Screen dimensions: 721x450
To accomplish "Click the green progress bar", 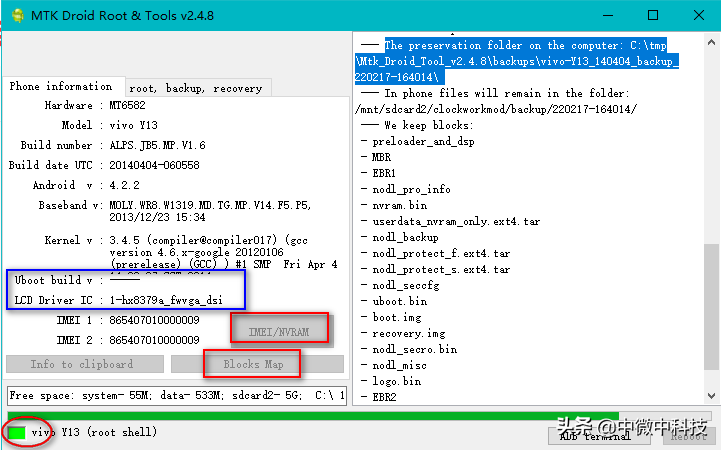I will (x=313, y=416).
